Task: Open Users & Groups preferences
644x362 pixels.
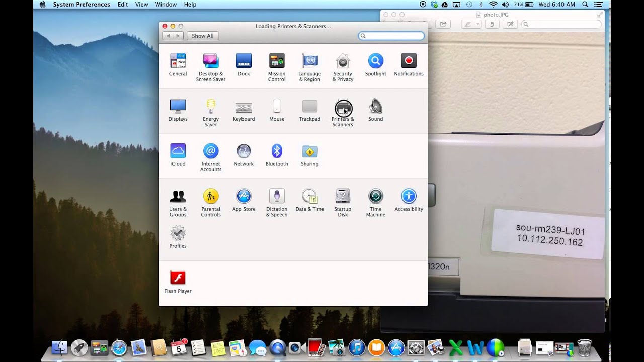Action: point(178,203)
